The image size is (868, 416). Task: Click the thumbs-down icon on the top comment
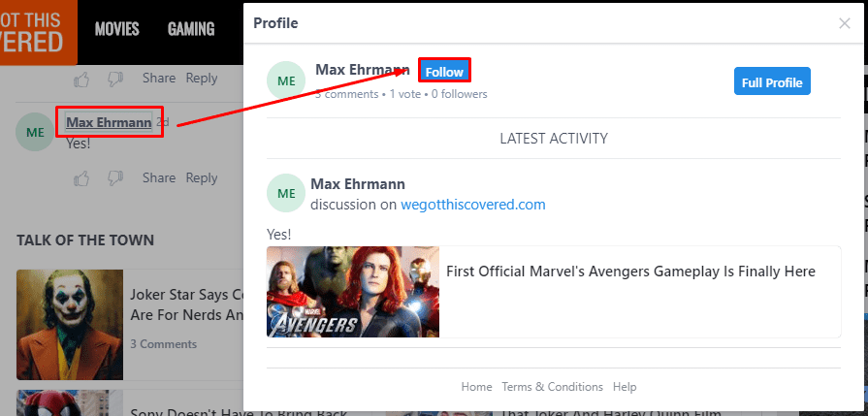click(115, 79)
